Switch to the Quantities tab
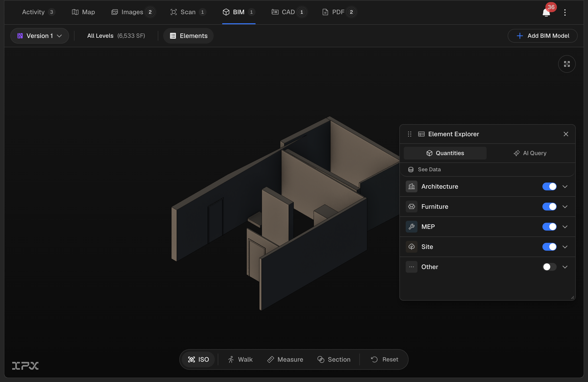 click(445, 153)
